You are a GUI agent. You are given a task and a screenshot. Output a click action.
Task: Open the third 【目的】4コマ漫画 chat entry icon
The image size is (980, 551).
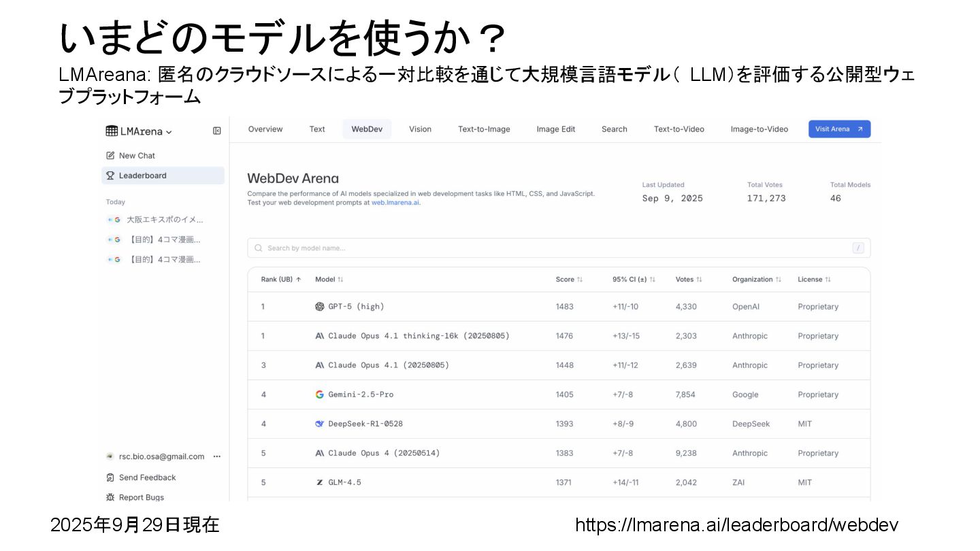[114, 260]
